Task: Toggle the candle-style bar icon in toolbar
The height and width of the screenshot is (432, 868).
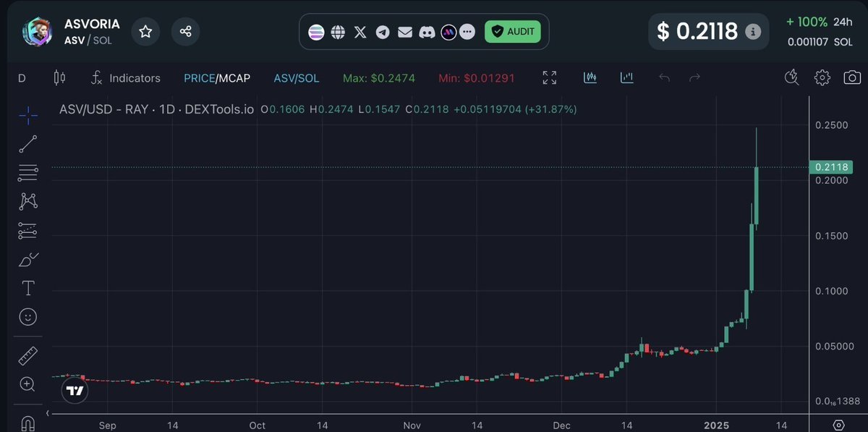Action: 590,77
